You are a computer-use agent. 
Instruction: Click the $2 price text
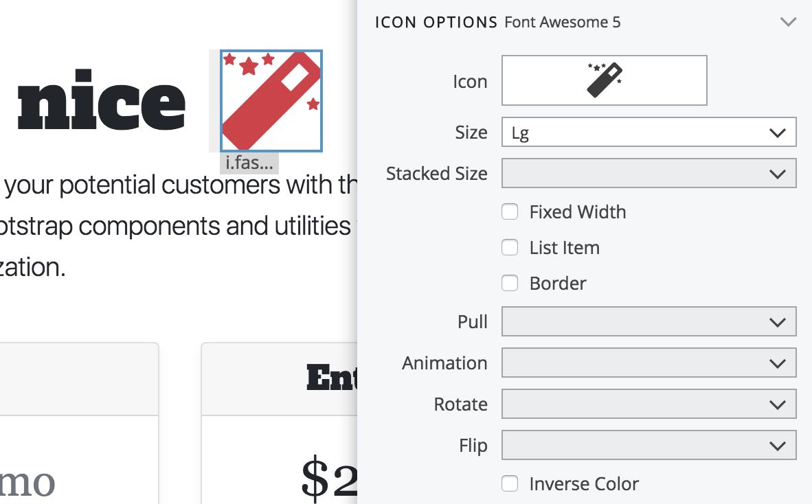(329, 479)
